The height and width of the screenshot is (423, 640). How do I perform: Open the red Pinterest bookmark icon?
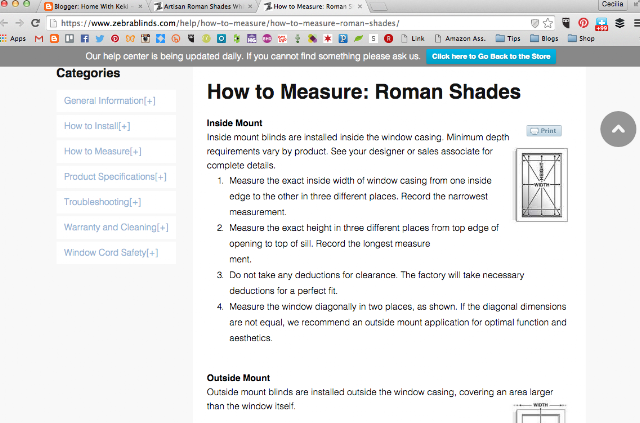(x=115, y=38)
